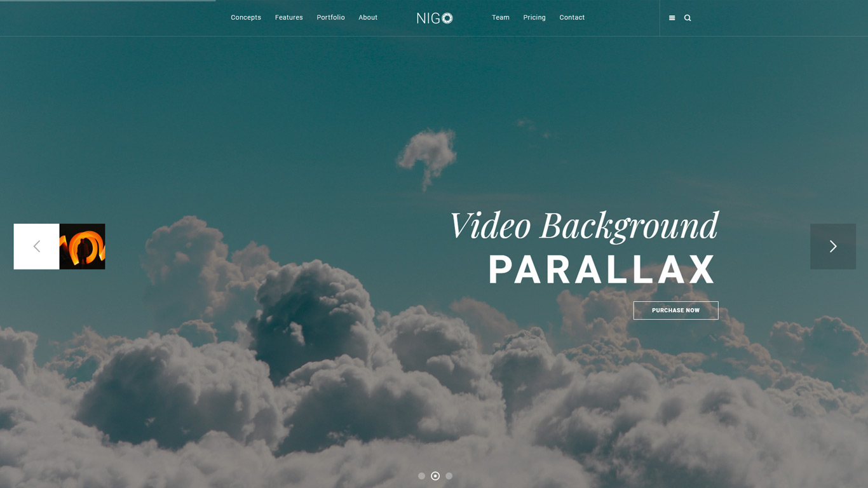Open the Concepts menu
The width and height of the screenshot is (868, 488).
pyautogui.click(x=246, y=18)
